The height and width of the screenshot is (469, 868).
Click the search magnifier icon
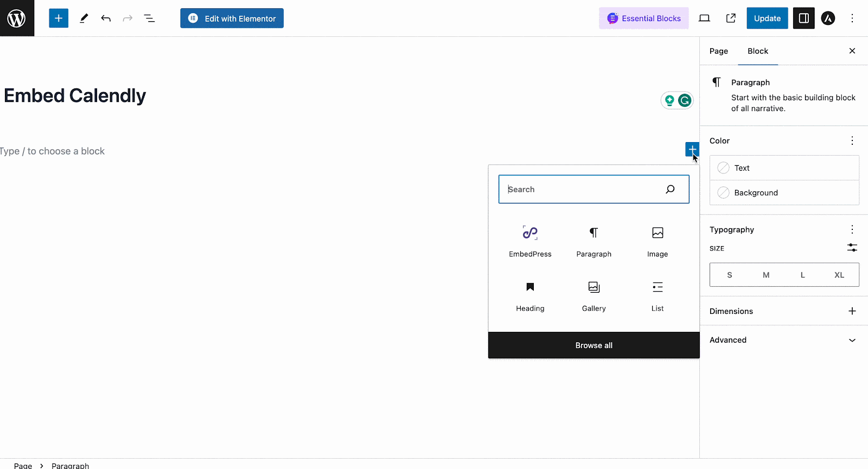click(670, 189)
